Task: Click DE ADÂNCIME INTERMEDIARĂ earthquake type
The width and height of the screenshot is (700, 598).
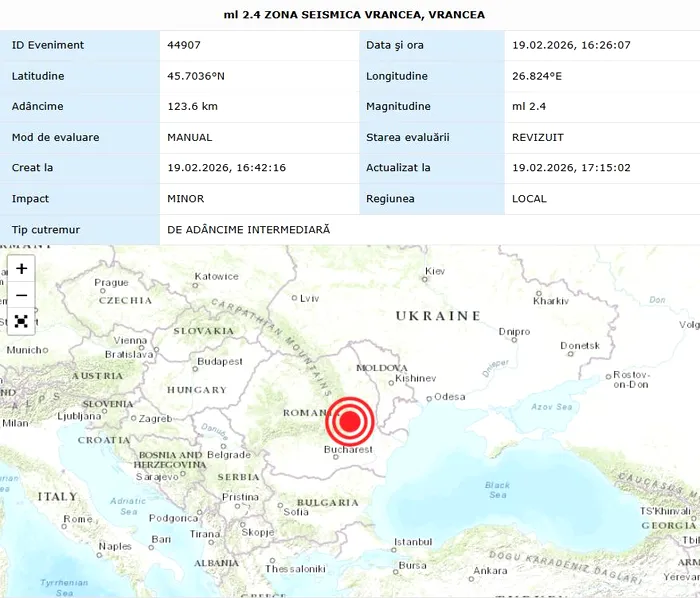Action: (x=248, y=229)
